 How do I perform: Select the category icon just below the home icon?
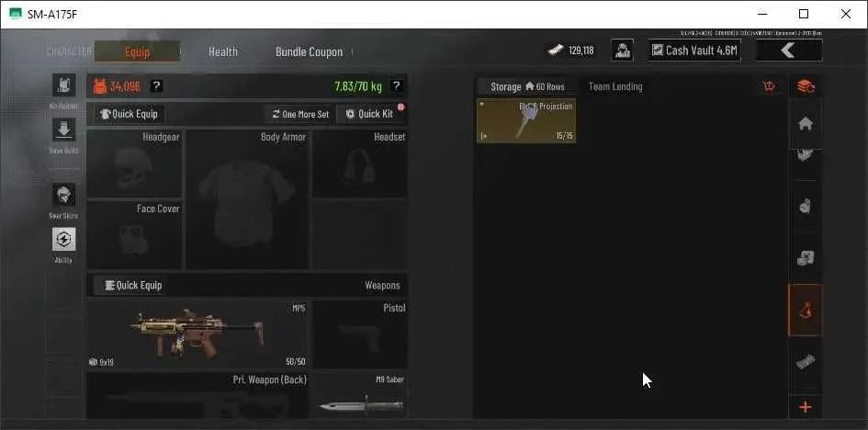806,155
